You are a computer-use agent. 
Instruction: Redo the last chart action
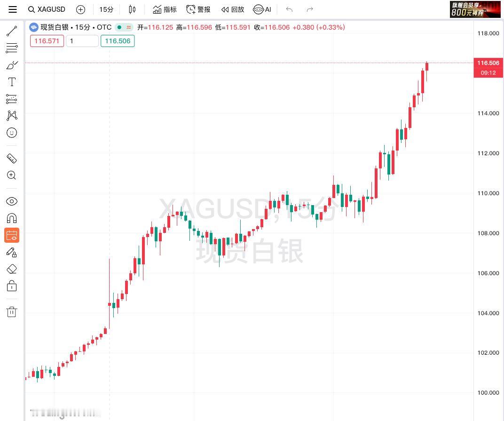(309, 10)
